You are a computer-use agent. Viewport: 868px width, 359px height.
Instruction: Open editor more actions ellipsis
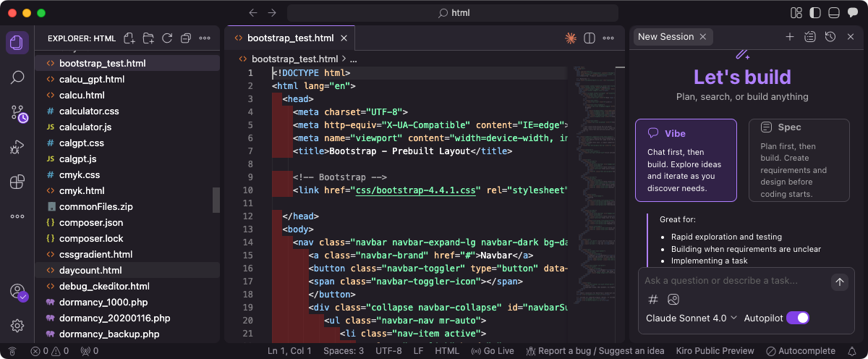click(608, 38)
